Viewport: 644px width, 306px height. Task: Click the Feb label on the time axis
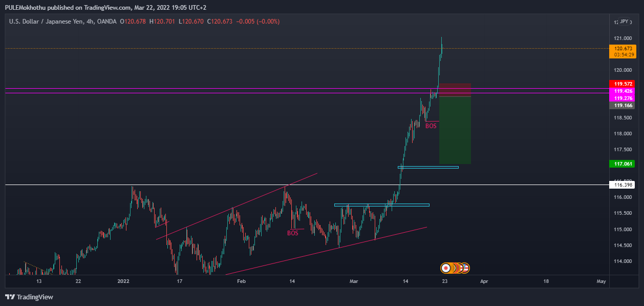(x=242, y=281)
